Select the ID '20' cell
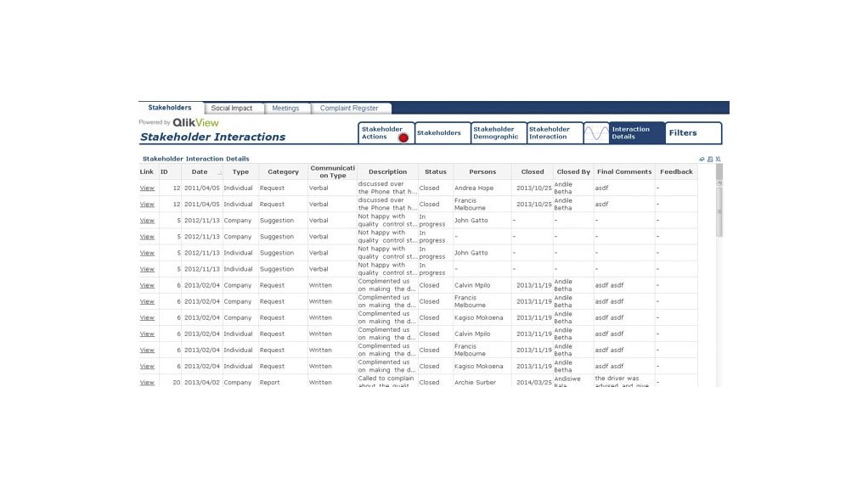Viewport: 868px width, 488px height. pos(171,382)
